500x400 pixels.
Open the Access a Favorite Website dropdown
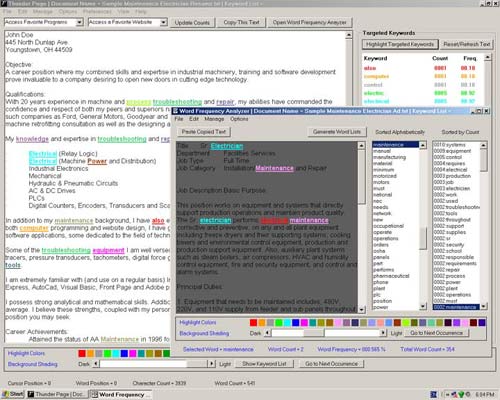tap(163, 22)
